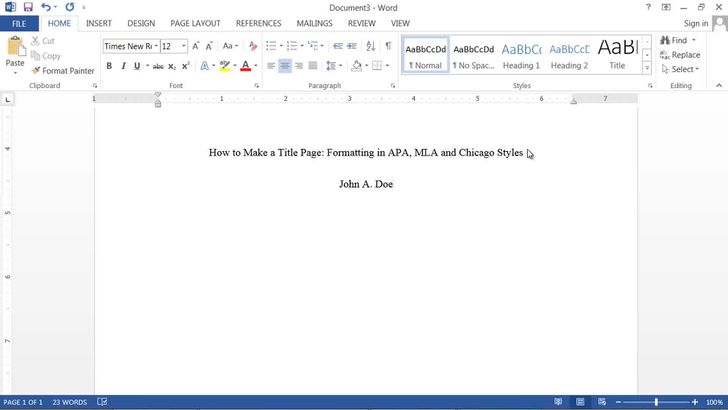This screenshot has height=410, width=728.
Task: Decrease paragraph indent
Action: coord(338,46)
